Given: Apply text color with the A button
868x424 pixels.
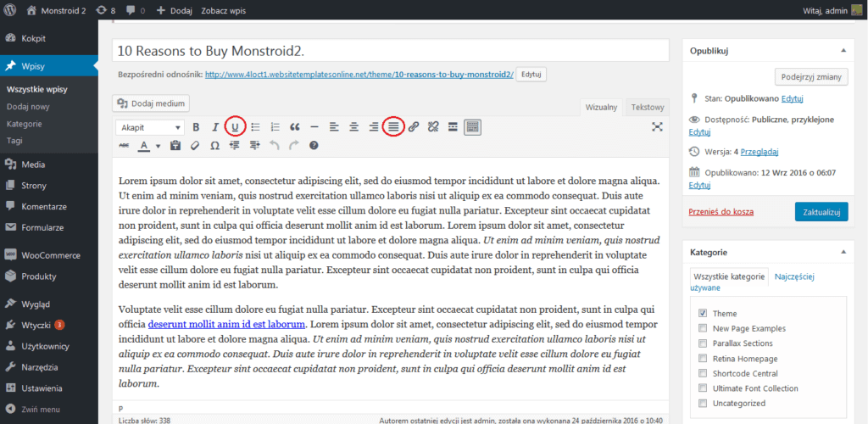Looking at the screenshot, I should point(144,146).
